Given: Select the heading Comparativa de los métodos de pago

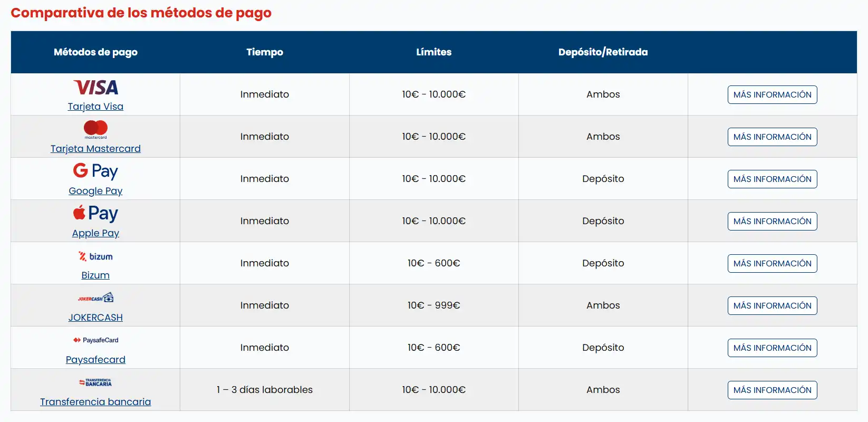Looking at the screenshot, I should [141, 13].
